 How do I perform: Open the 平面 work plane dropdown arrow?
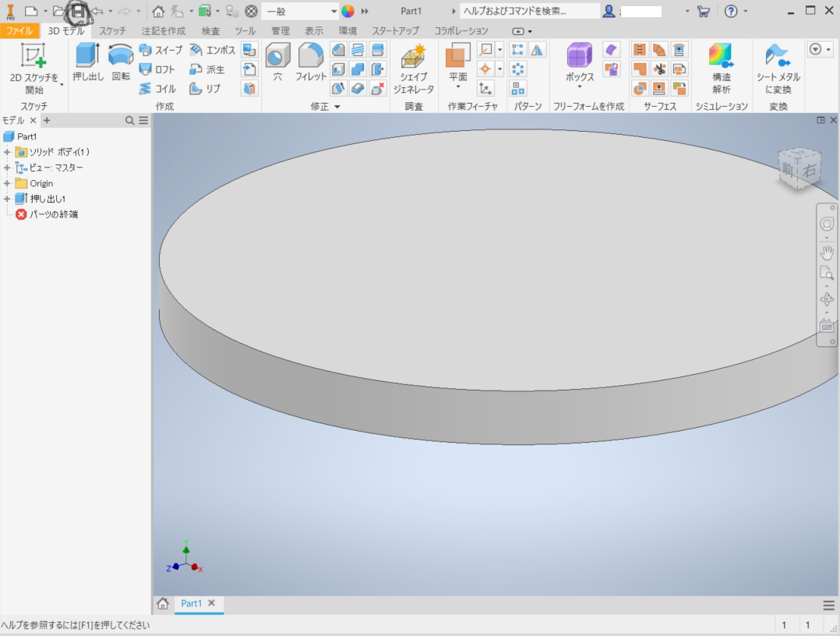click(x=458, y=87)
